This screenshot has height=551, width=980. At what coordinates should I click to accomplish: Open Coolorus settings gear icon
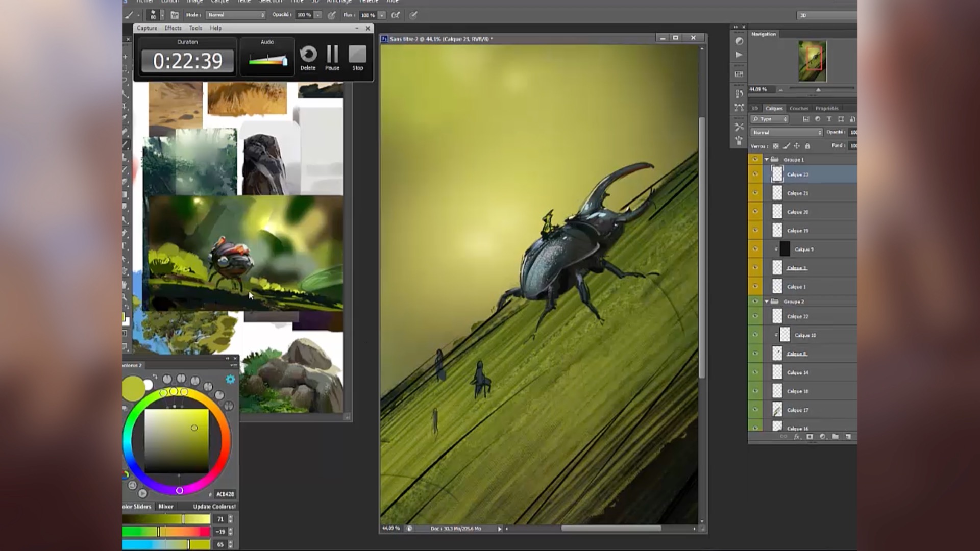(230, 379)
